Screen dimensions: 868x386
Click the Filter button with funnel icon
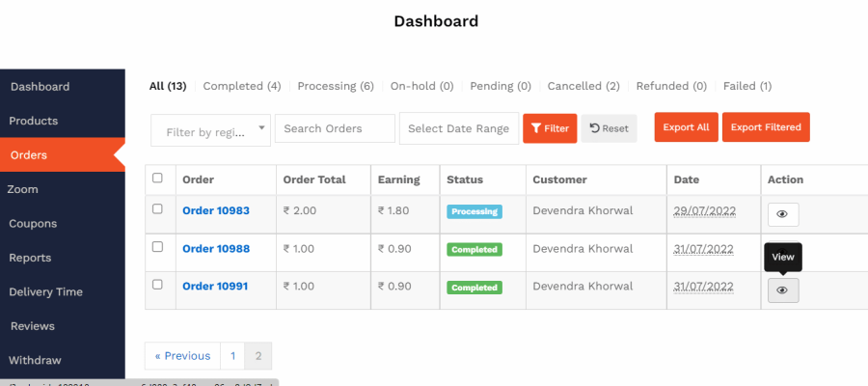pyautogui.click(x=550, y=128)
